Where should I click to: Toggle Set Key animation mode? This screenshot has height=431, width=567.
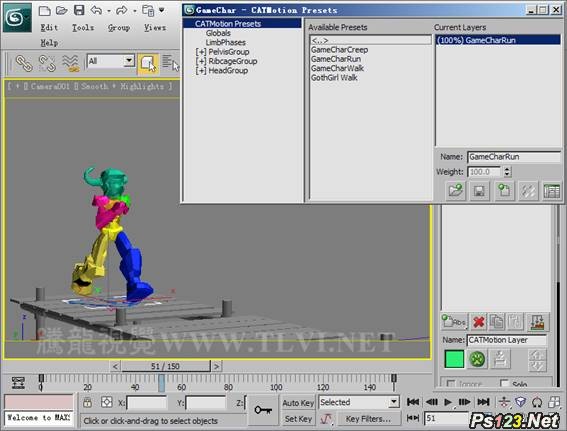pyautogui.click(x=298, y=419)
